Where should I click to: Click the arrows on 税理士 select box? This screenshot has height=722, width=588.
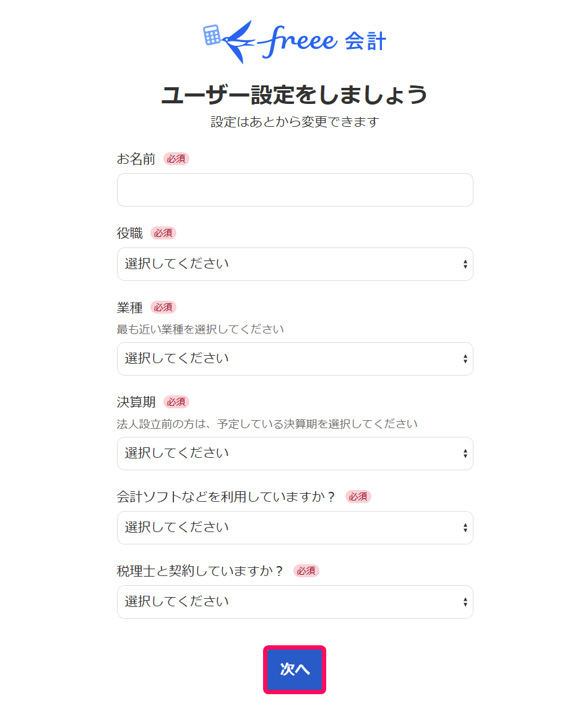point(465,602)
